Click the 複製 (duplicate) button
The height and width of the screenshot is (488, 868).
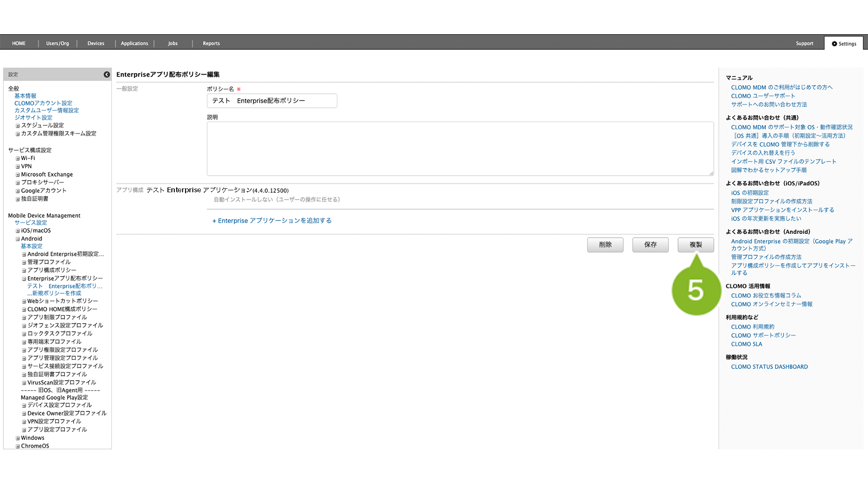tap(695, 244)
